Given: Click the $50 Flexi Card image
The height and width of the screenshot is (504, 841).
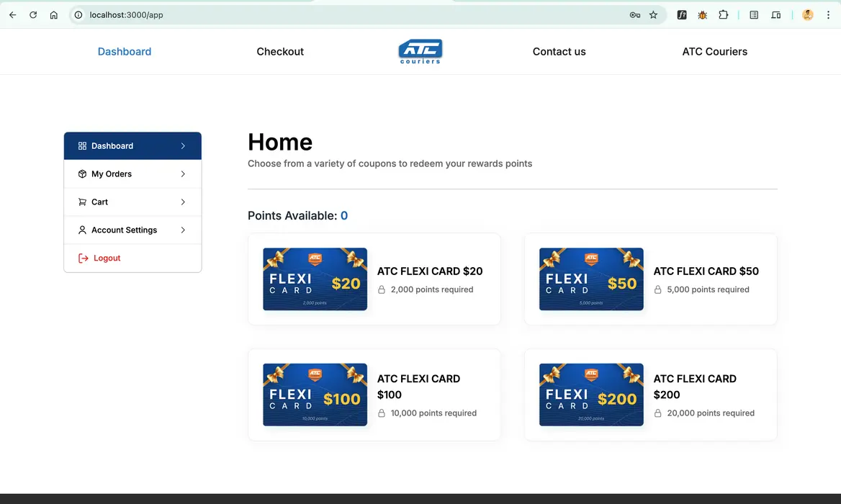Looking at the screenshot, I should tap(591, 279).
